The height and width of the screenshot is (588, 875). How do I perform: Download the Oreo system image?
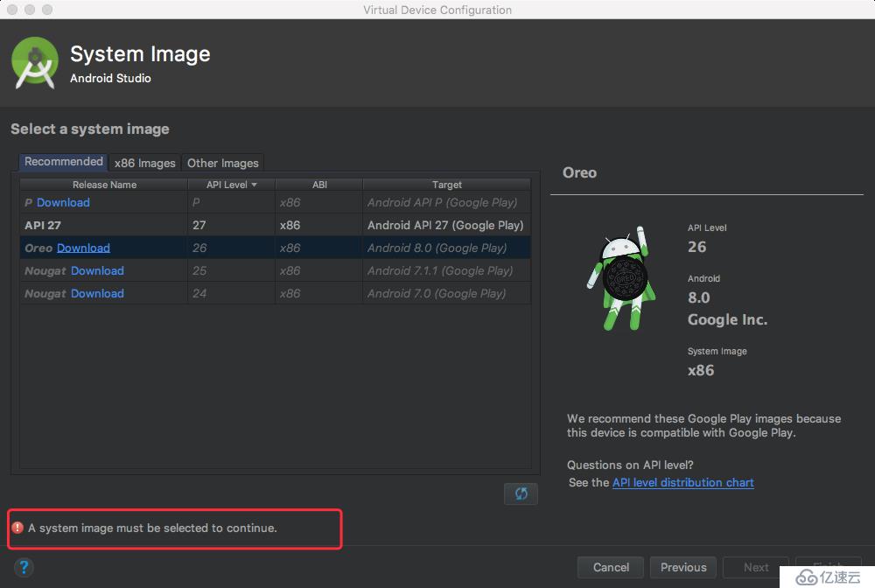[x=83, y=248]
